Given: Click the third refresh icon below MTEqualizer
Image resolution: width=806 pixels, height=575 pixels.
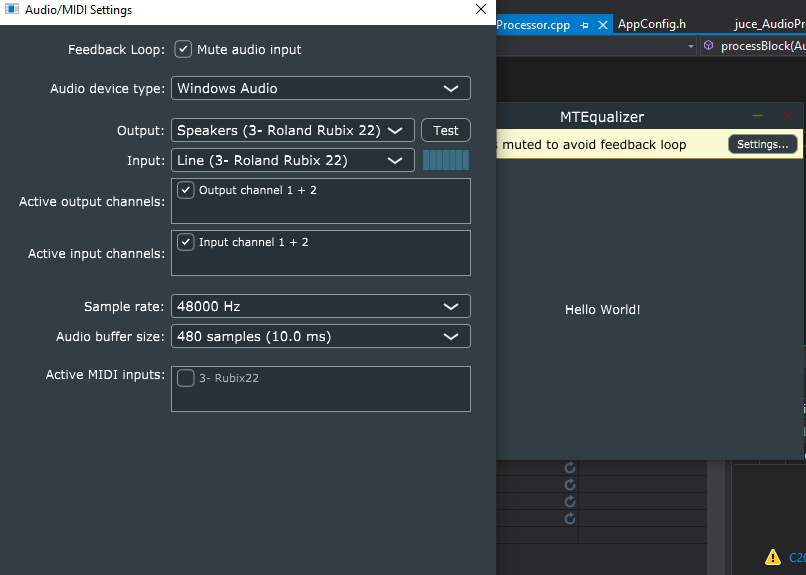Looking at the screenshot, I should click(570, 502).
